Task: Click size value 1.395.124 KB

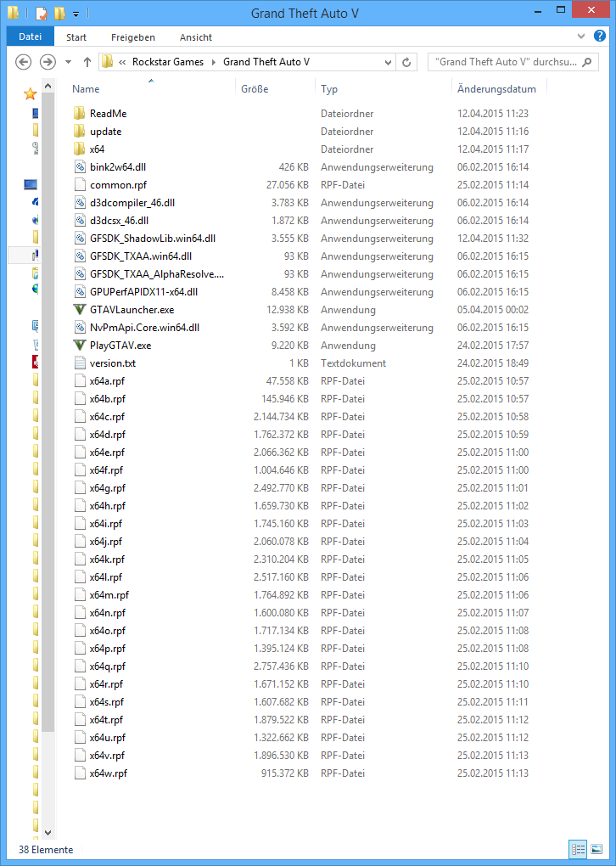Action: [x=281, y=649]
